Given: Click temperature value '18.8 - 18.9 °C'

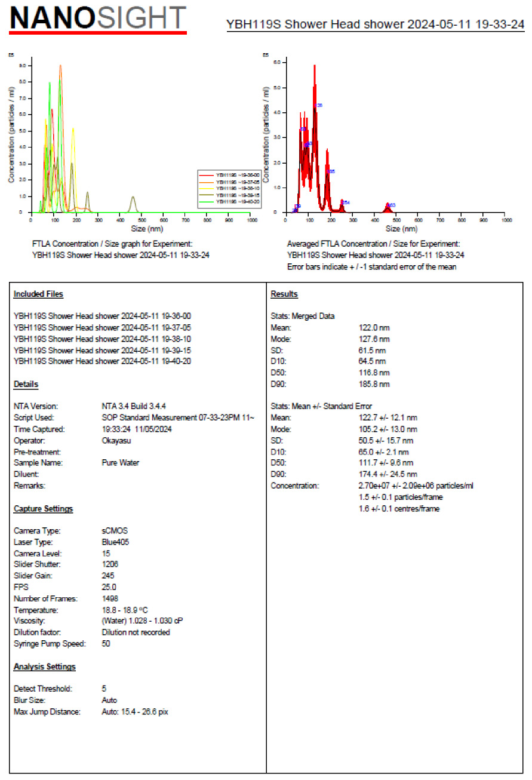Looking at the screenshot, I should tap(125, 610).
